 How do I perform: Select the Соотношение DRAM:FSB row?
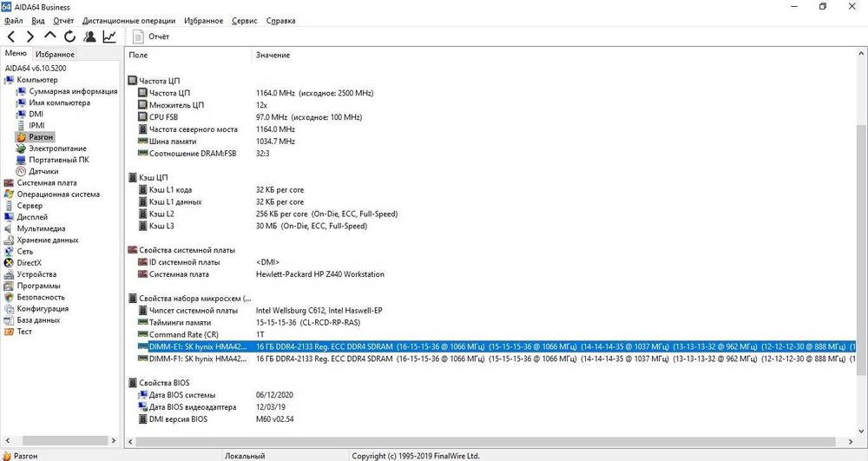point(491,154)
